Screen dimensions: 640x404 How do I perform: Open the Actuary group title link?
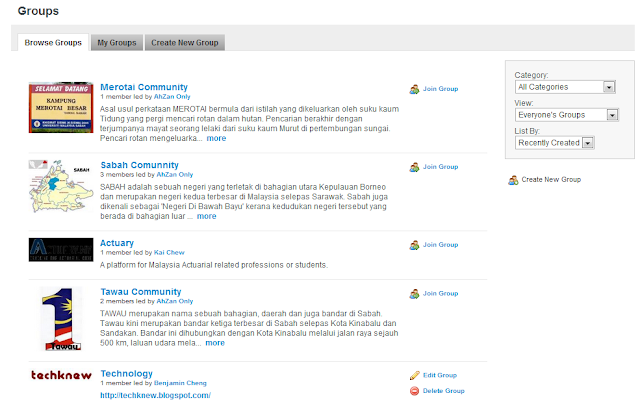pos(117,243)
